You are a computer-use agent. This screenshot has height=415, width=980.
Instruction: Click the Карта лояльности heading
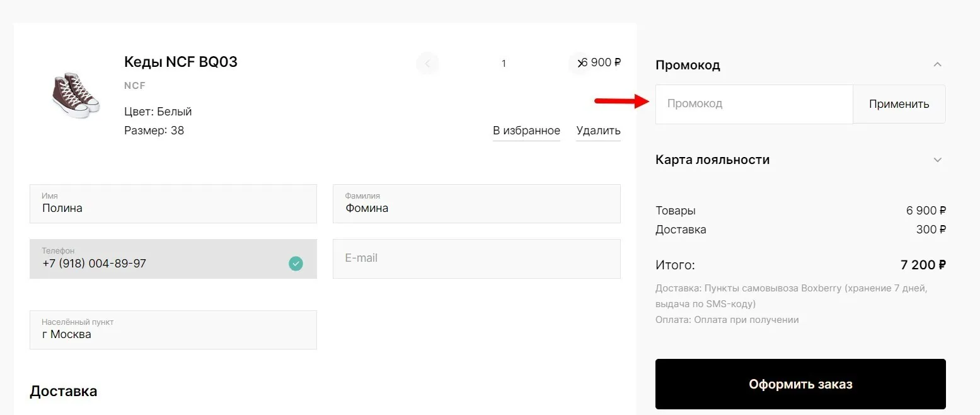[x=713, y=160]
